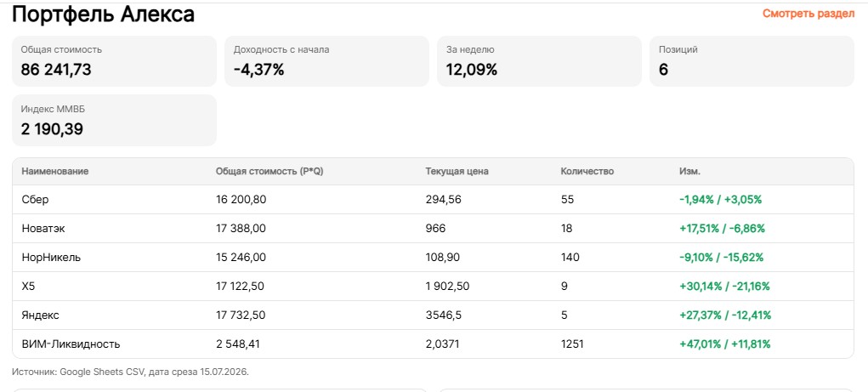Viewport: 868px width, 392px height.
Task: Click the Яндекс change value +27,37%
Action: pos(701,315)
